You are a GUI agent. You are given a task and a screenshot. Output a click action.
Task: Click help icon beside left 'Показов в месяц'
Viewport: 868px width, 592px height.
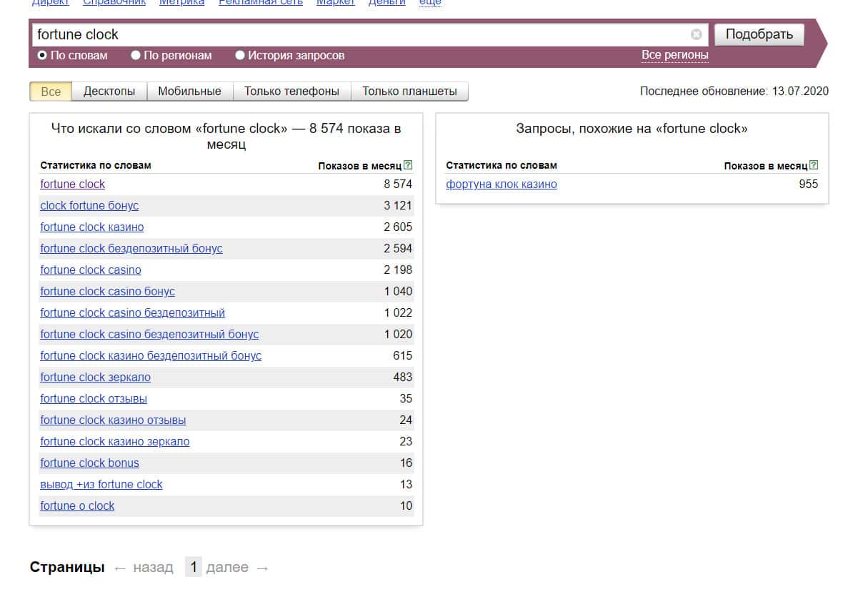coord(408,165)
